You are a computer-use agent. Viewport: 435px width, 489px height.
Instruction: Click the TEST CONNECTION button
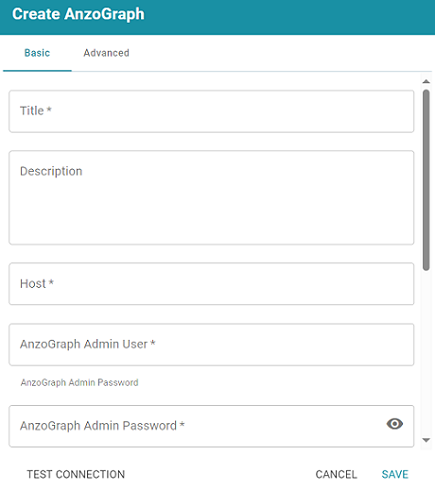click(x=76, y=474)
